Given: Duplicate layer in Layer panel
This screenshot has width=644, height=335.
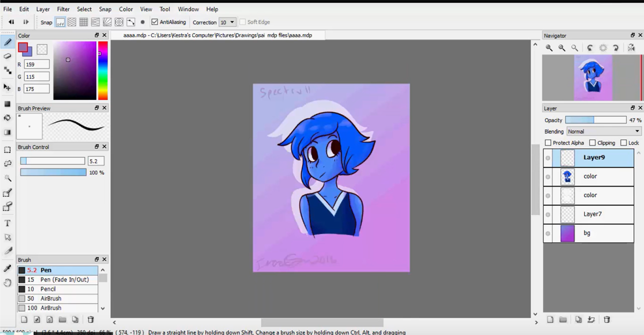Looking at the screenshot, I should (x=578, y=320).
